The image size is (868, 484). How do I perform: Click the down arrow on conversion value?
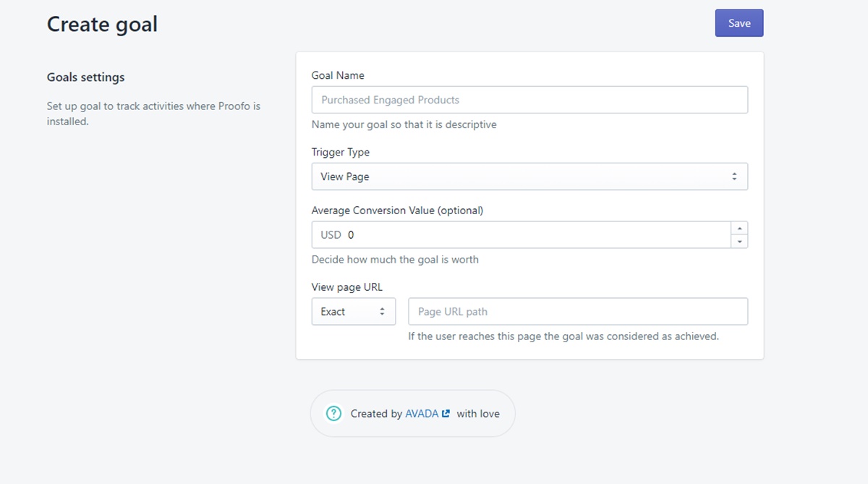click(739, 242)
